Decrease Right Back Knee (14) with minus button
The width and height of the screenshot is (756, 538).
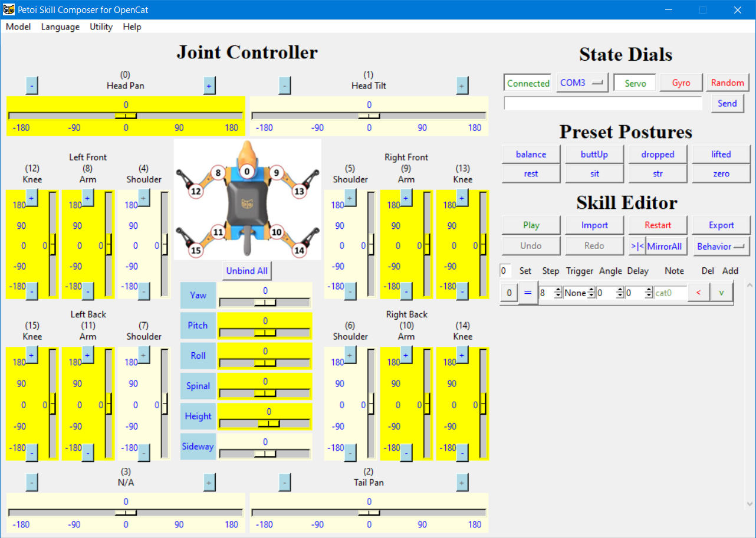click(x=462, y=452)
